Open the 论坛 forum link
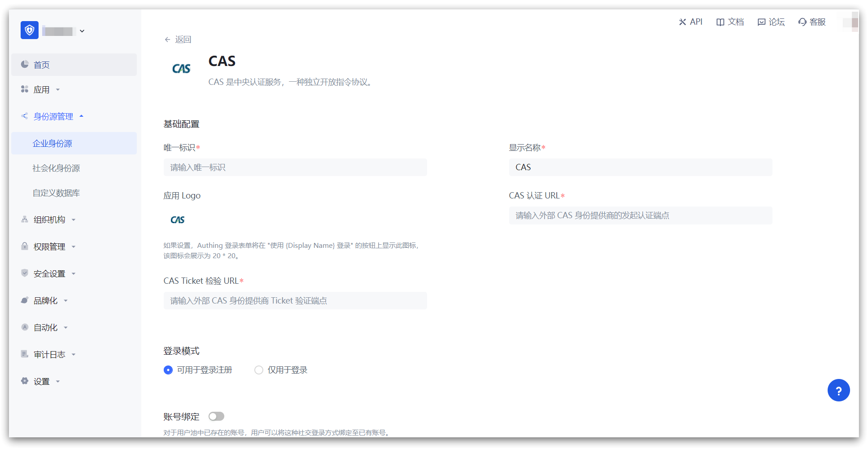Screen dimensions: 868x449 [x=771, y=22]
